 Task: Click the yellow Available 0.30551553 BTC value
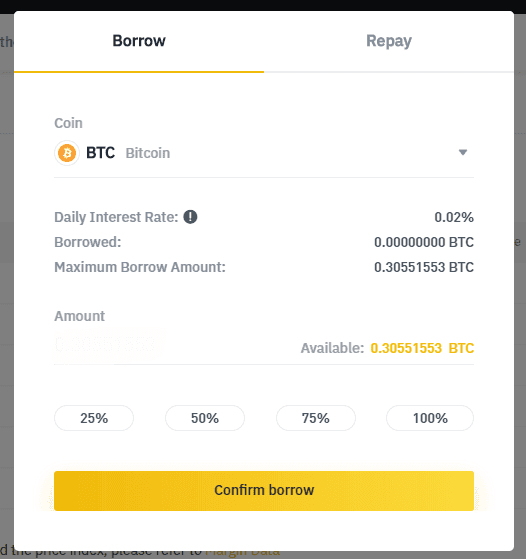(422, 348)
